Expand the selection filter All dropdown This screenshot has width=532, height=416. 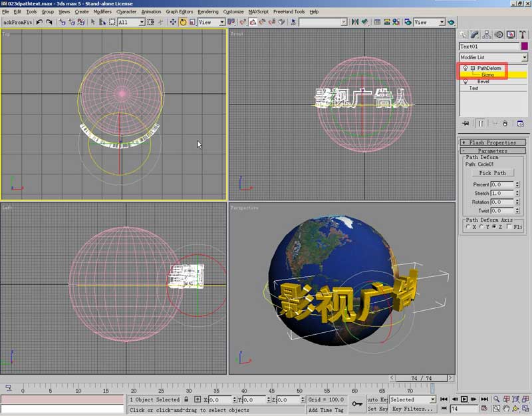pos(141,22)
